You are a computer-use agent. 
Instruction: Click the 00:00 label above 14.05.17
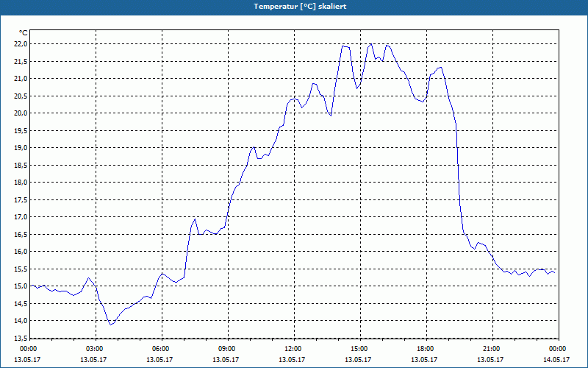pyautogui.click(x=556, y=349)
